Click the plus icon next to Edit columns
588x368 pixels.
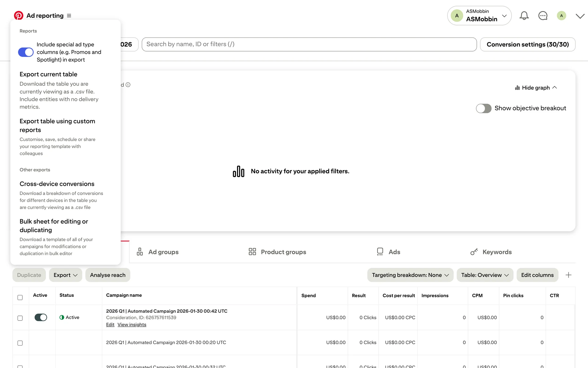[568, 275]
